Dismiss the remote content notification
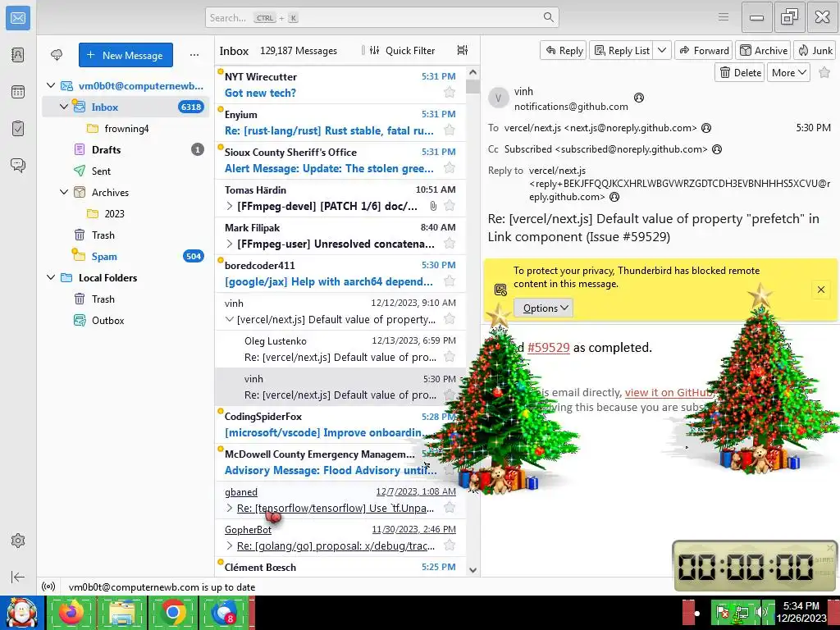The height and width of the screenshot is (630, 840). tap(820, 290)
